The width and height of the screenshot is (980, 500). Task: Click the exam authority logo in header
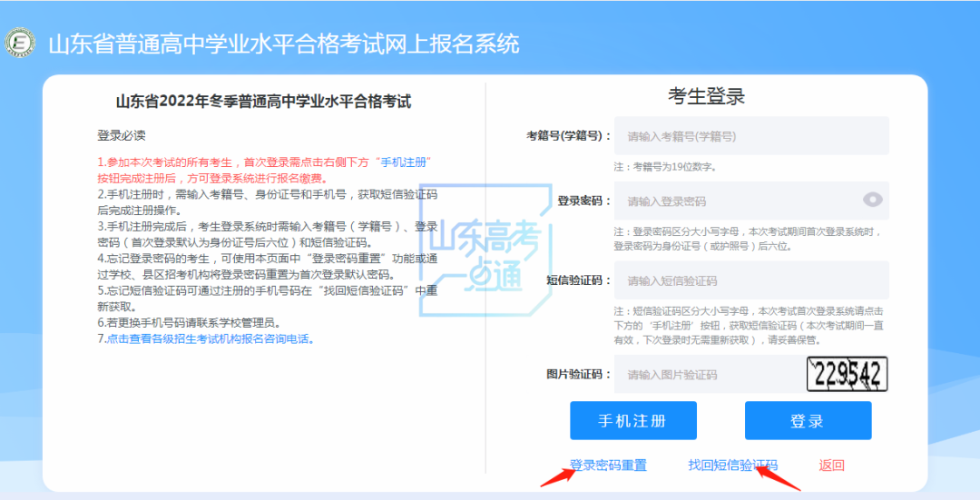tap(19, 44)
